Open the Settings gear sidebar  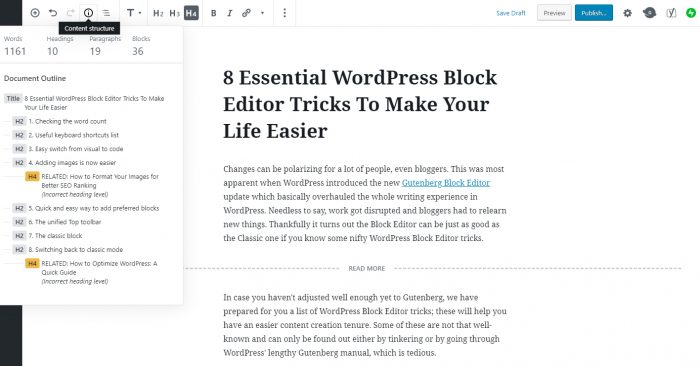pos(627,13)
